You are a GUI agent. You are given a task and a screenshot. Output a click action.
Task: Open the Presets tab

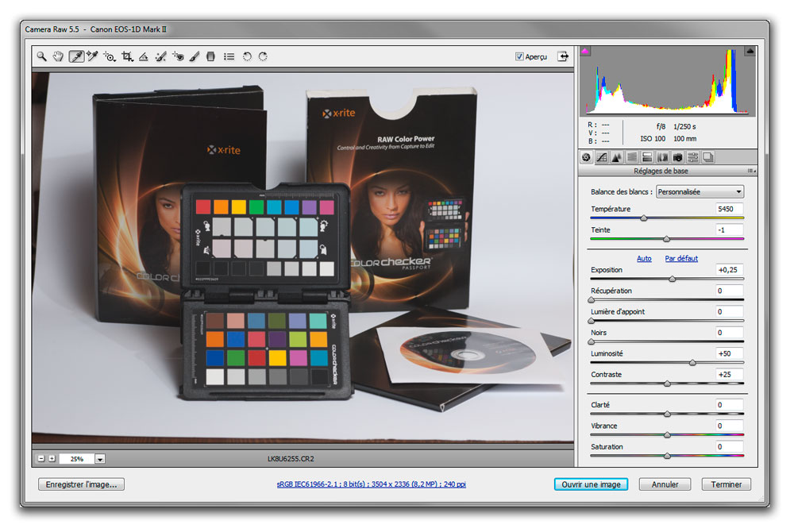(692, 157)
